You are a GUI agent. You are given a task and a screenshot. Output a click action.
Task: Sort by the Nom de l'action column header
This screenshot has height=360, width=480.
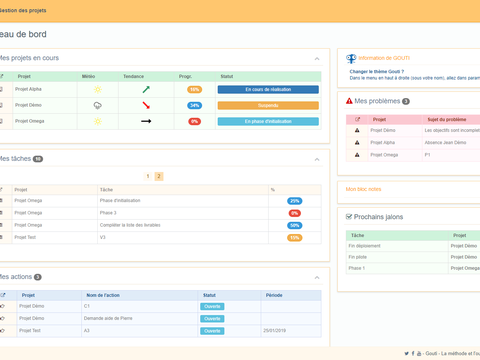(103, 295)
